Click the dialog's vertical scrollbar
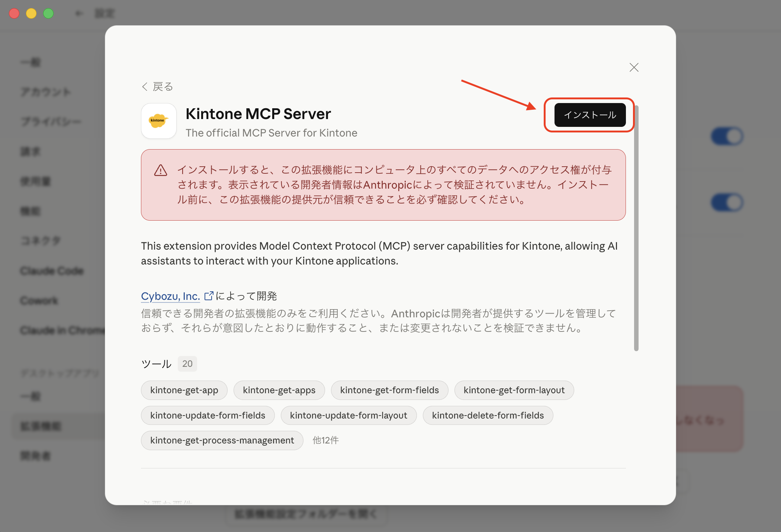This screenshot has height=532, width=781. click(636, 228)
